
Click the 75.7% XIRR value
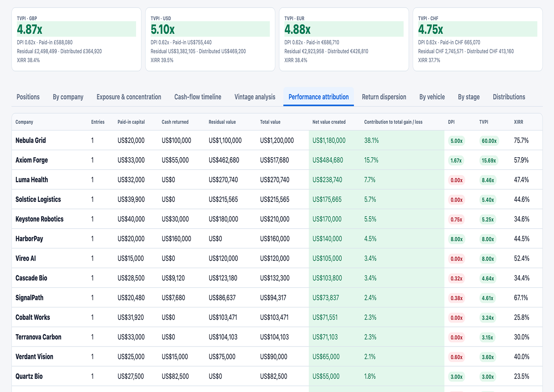[521, 140]
